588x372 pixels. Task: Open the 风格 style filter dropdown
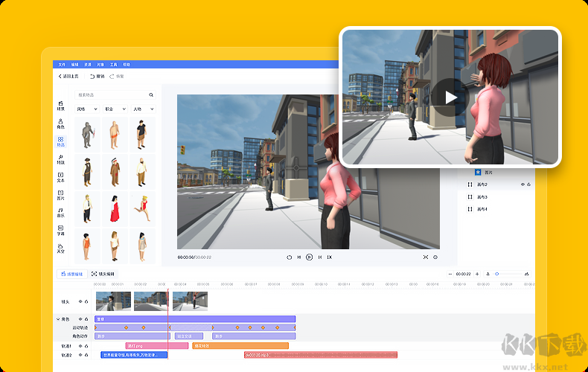point(86,109)
